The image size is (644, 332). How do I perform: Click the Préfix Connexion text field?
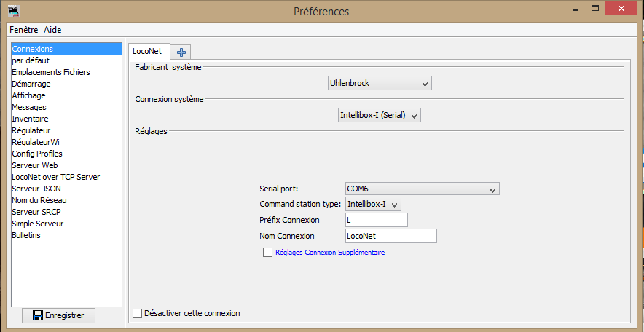377,220
